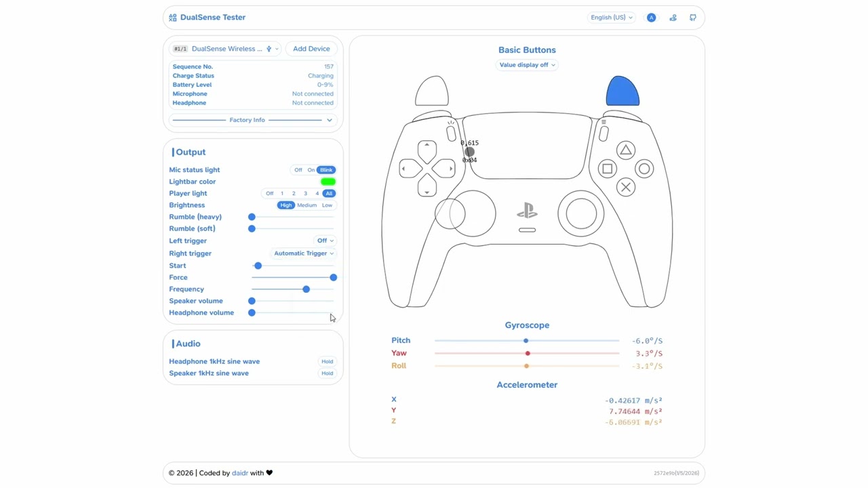Click the Gyroscope Pitch value
The width and height of the screenshot is (868, 488).
click(648, 341)
